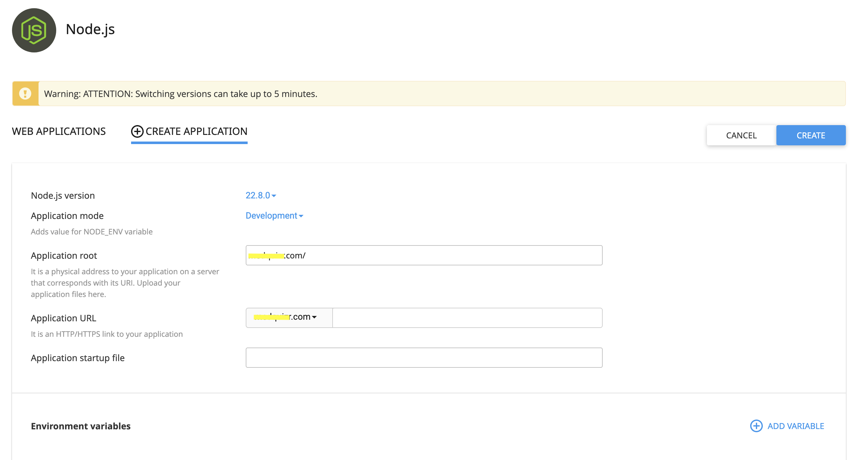Click the HTTP/HTTPS link hint text
Viewport: 868px width, 460px height.
[107, 334]
